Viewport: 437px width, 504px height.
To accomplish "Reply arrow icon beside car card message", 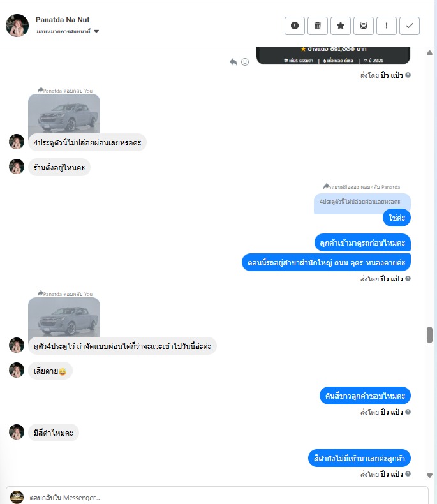I will point(233,62).
